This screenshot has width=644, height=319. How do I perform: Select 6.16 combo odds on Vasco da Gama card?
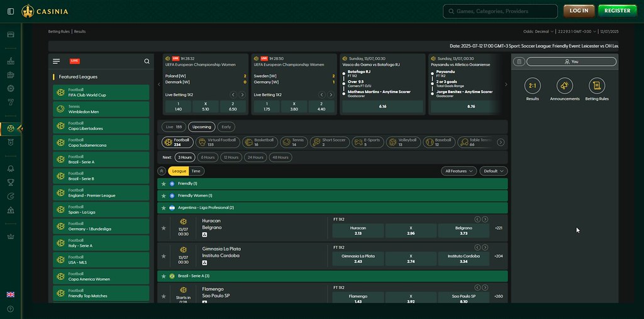(382, 107)
